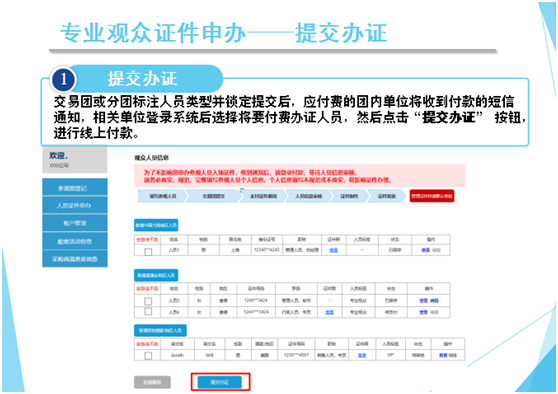Click the 欢迎, XXXX公司 greeting box
Image resolution: width=558 pixels, height=394 pixels.
tap(74, 160)
